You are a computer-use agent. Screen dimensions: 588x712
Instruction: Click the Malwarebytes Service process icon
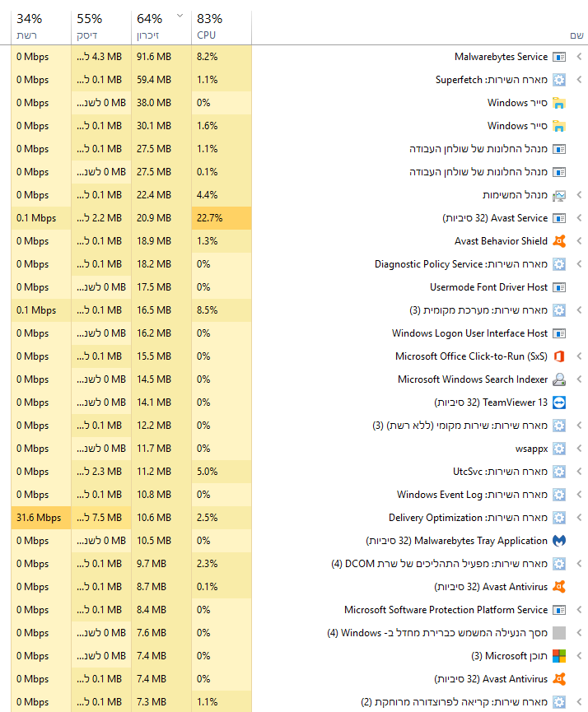pyautogui.click(x=559, y=57)
